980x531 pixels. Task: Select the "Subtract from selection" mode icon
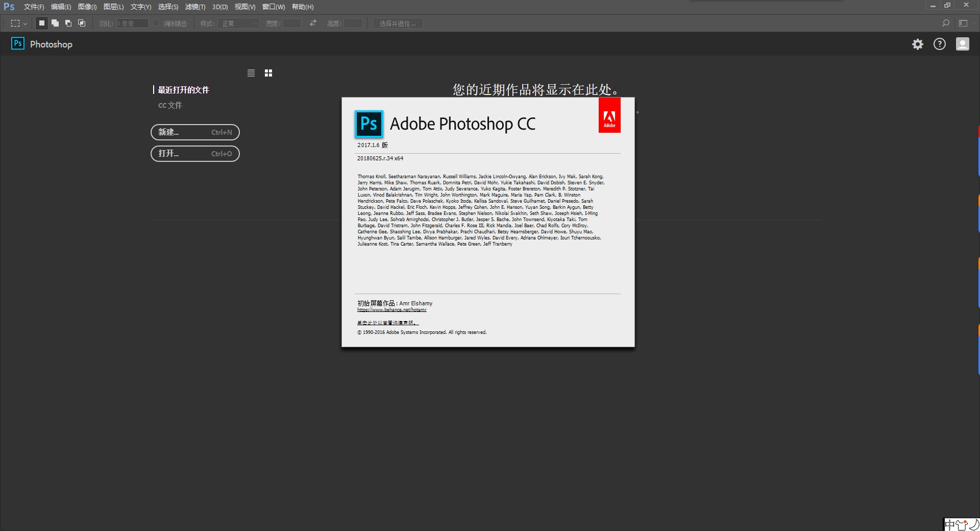click(x=68, y=23)
